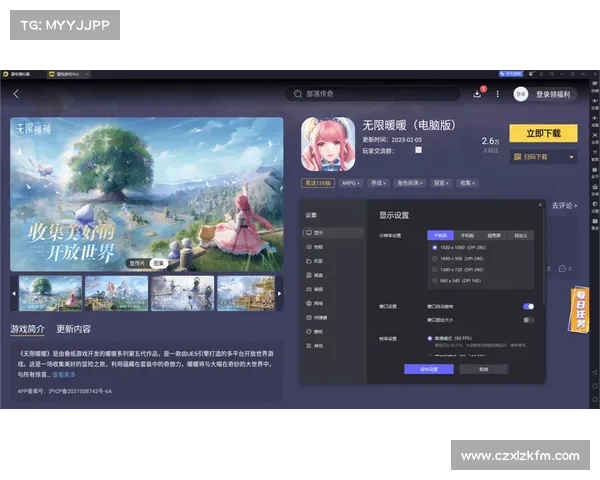Click the 无限暖暖 game app icon
Viewport: 600px width, 480px height.
tap(328, 144)
